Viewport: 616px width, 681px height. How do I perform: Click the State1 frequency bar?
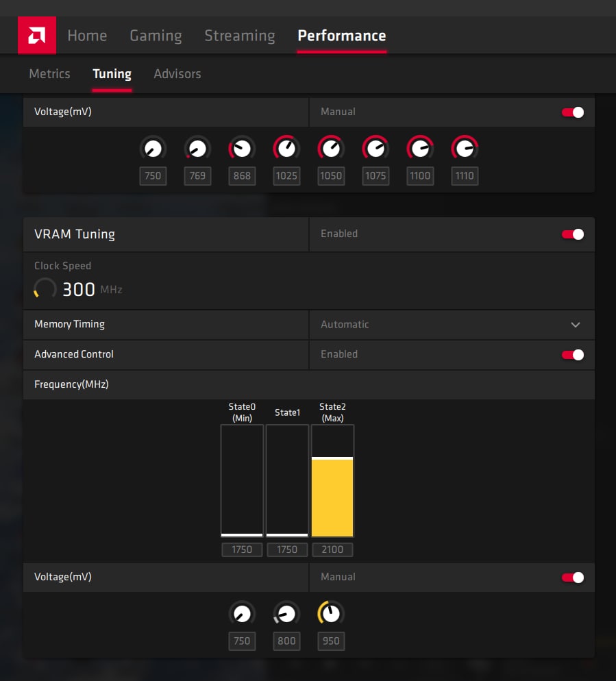[x=287, y=481]
